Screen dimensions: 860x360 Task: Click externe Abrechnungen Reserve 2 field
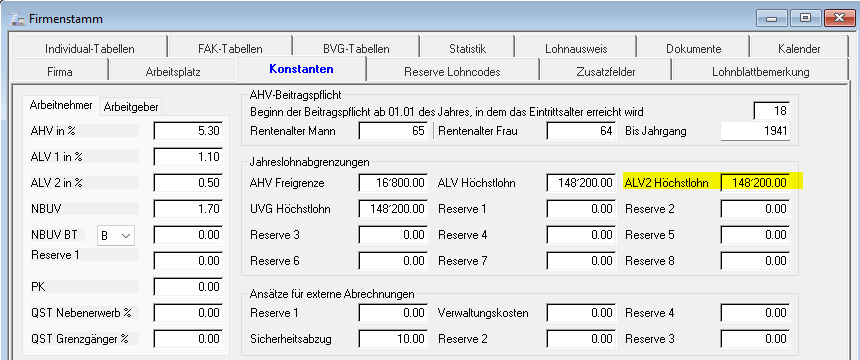(x=581, y=339)
